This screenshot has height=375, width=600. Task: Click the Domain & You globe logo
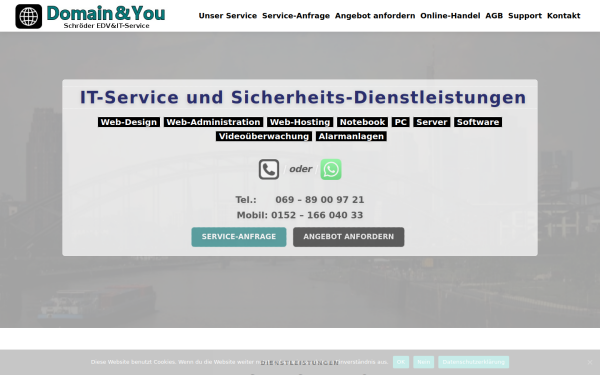coord(29,16)
